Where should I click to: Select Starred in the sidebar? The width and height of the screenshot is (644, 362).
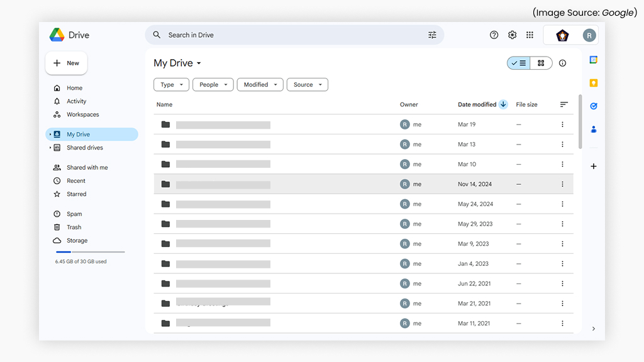click(x=75, y=194)
